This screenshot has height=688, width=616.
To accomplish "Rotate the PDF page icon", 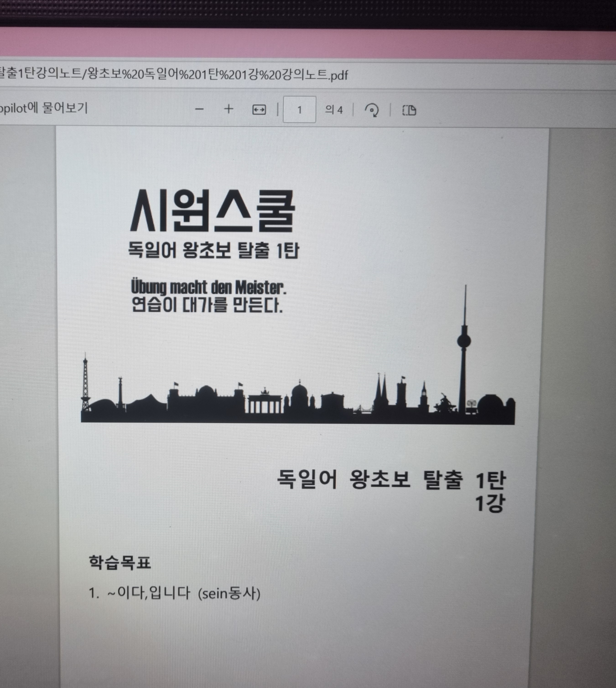I will pos(372,110).
